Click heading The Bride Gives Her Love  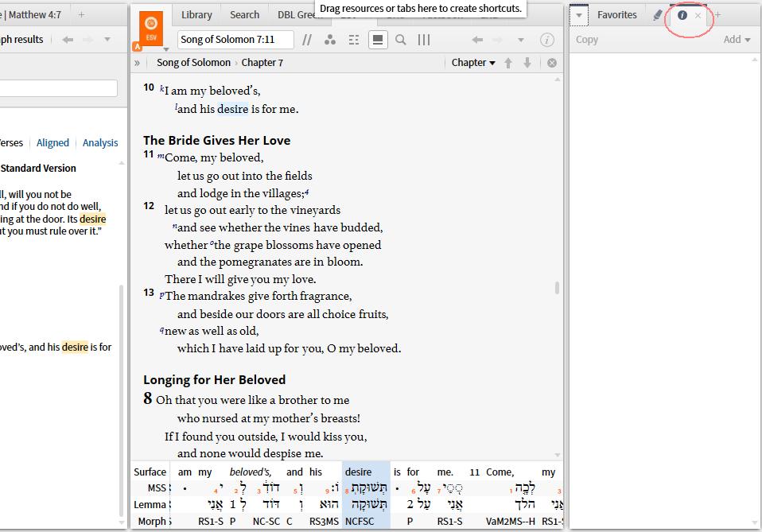tap(216, 141)
